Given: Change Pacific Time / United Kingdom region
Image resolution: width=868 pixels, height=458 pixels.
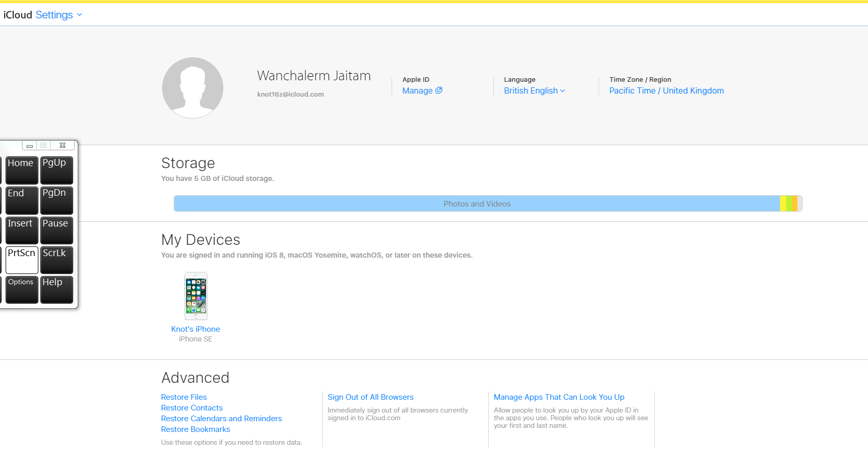Looking at the screenshot, I should click(x=666, y=90).
